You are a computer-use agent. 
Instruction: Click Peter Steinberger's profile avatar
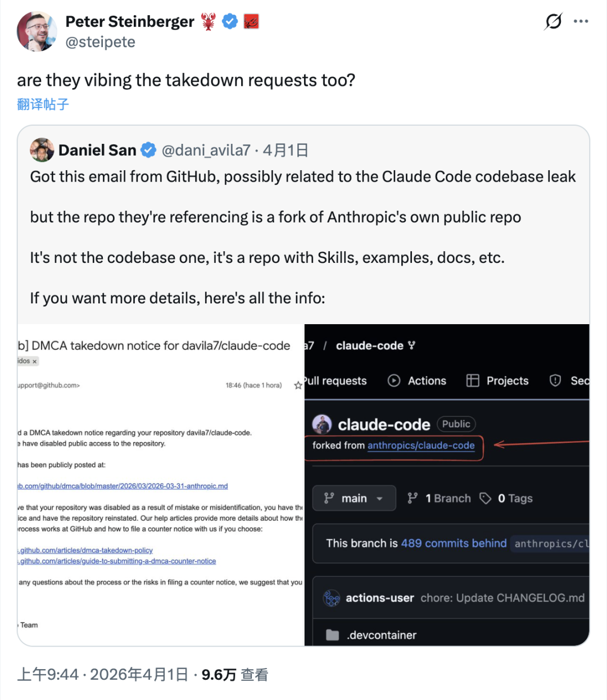pos(37,31)
